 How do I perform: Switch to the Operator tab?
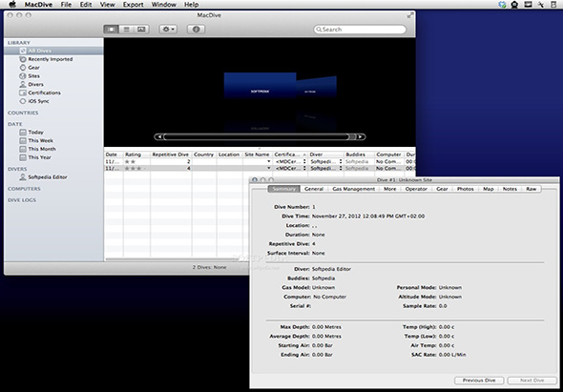416,189
